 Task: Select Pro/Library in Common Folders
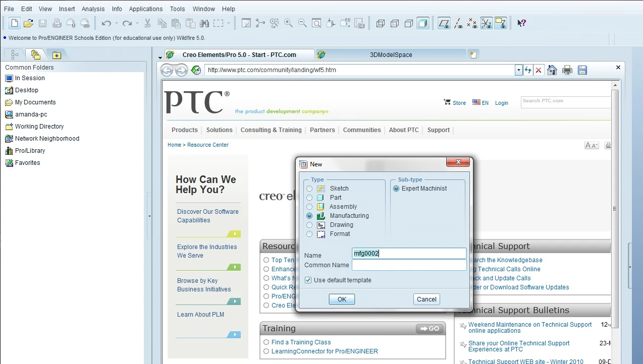(x=30, y=151)
